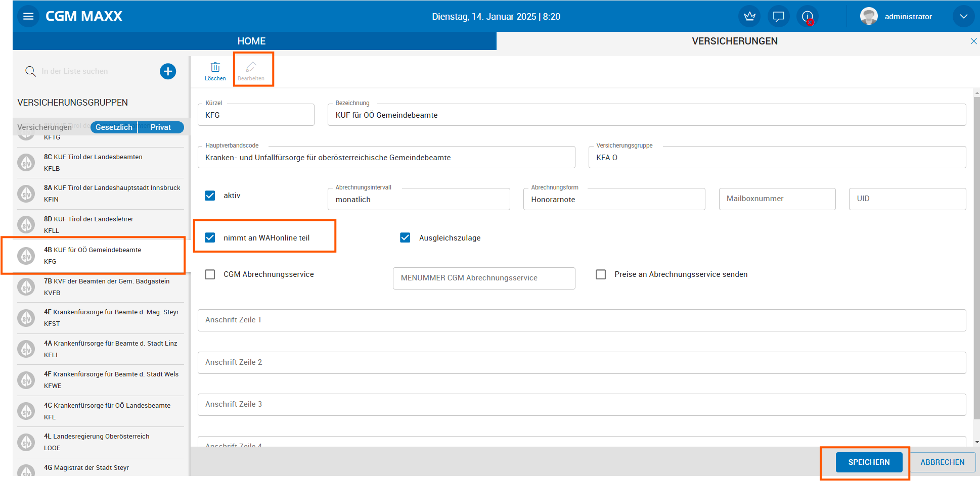This screenshot has height=481, width=980.
Task: Select 7B KVF der Beamten Badgastein
Action: 101,287
